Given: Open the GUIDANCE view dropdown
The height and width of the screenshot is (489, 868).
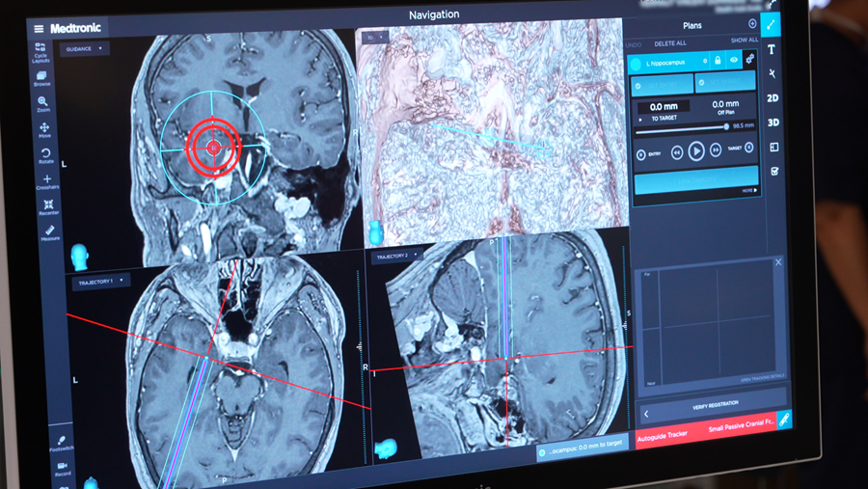Looking at the screenshot, I should pos(84,49).
